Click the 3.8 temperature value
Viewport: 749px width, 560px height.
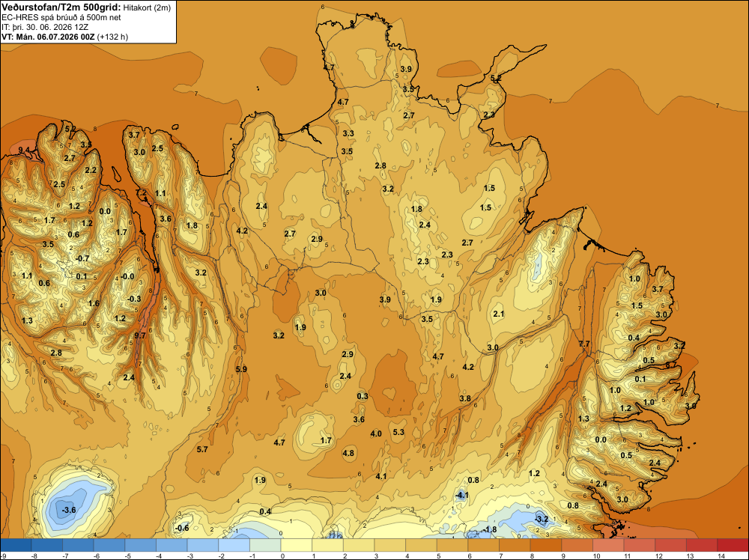point(465,398)
